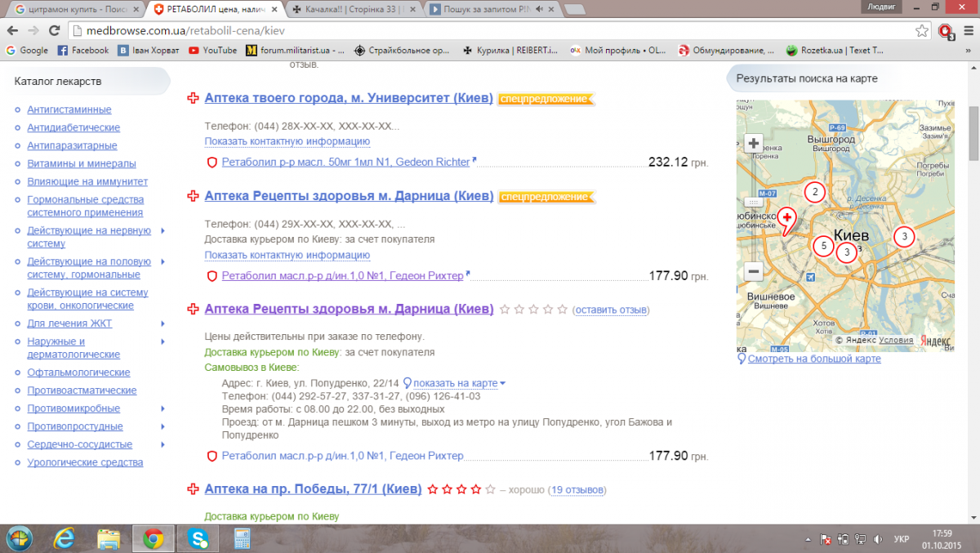The height and width of the screenshot is (553, 980).
Task: Click the address bar URL field
Action: pyautogui.click(x=490, y=30)
